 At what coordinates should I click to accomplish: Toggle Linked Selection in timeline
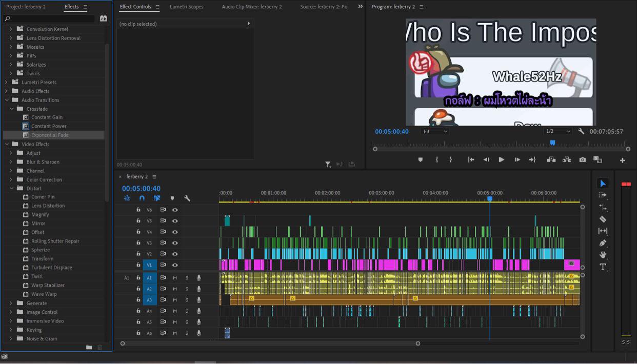click(157, 198)
